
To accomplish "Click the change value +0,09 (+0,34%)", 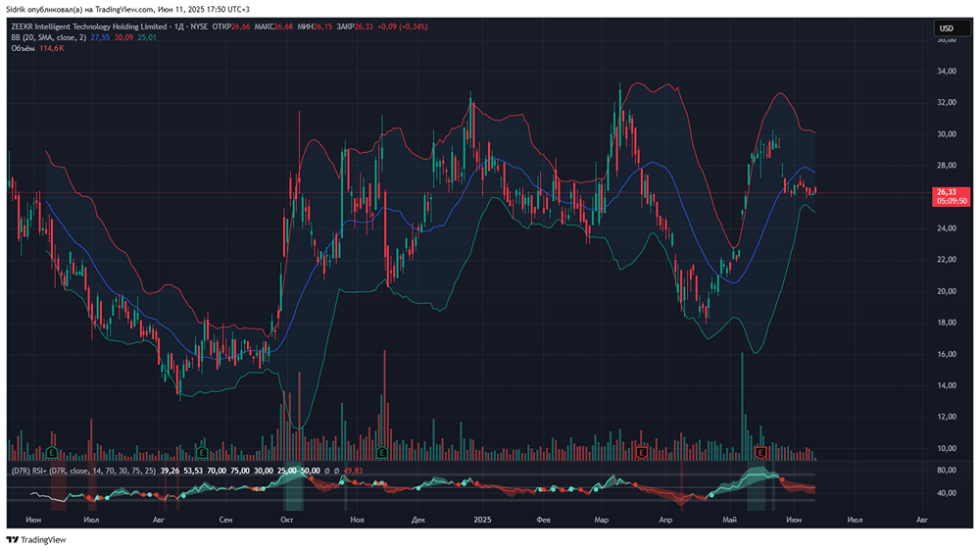I will click(x=403, y=26).
